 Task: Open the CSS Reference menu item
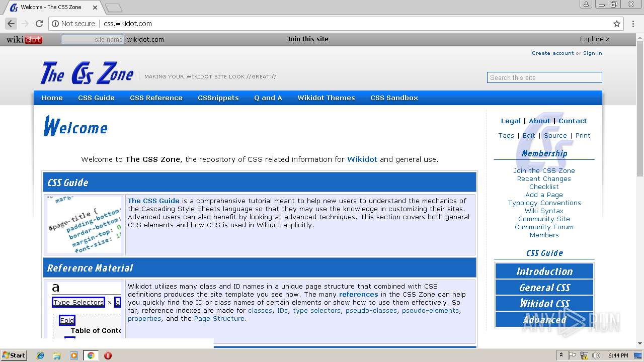point(156,98)
